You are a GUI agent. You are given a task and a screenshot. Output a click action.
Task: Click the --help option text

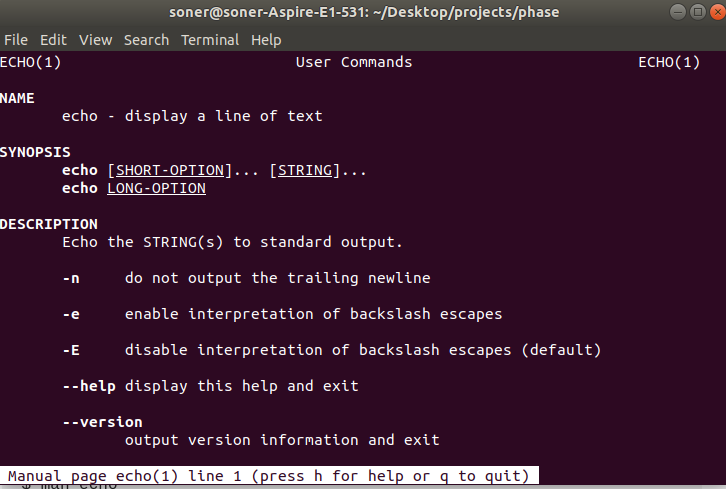(x=89, y=386)
